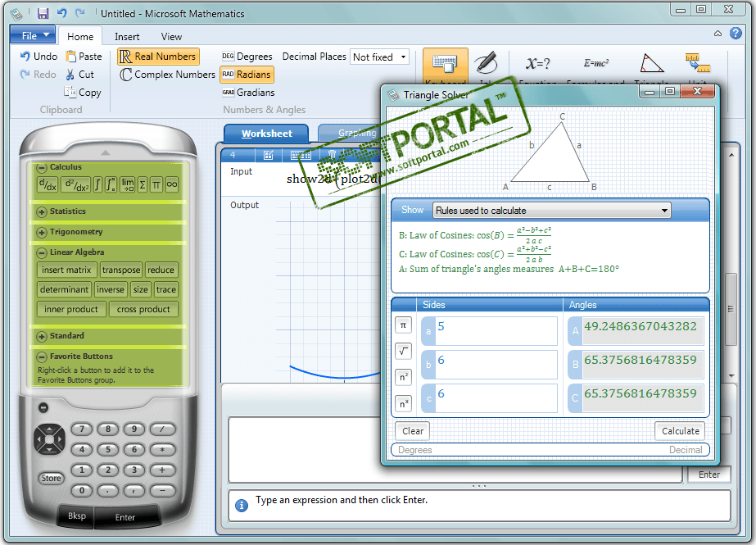756x545 pixels.
Task: Minimize the ribbon with the caret icon
Action: (x=718, y=34)
